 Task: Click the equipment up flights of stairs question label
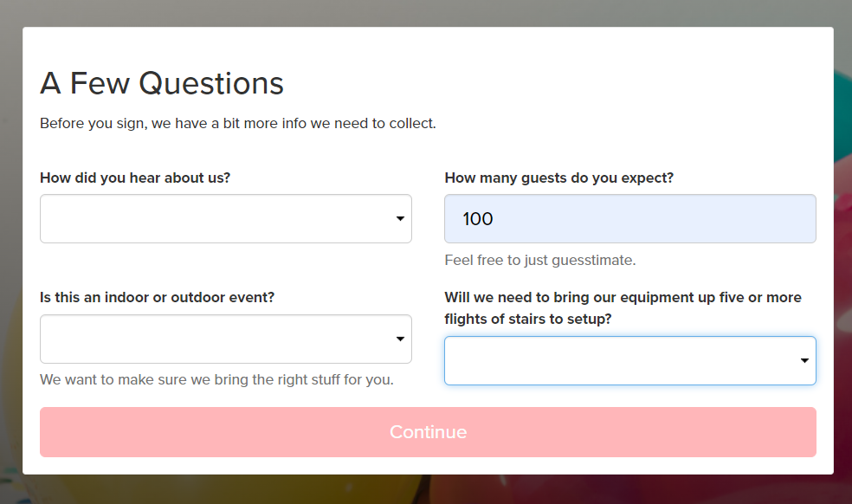(x=623, y=307)
